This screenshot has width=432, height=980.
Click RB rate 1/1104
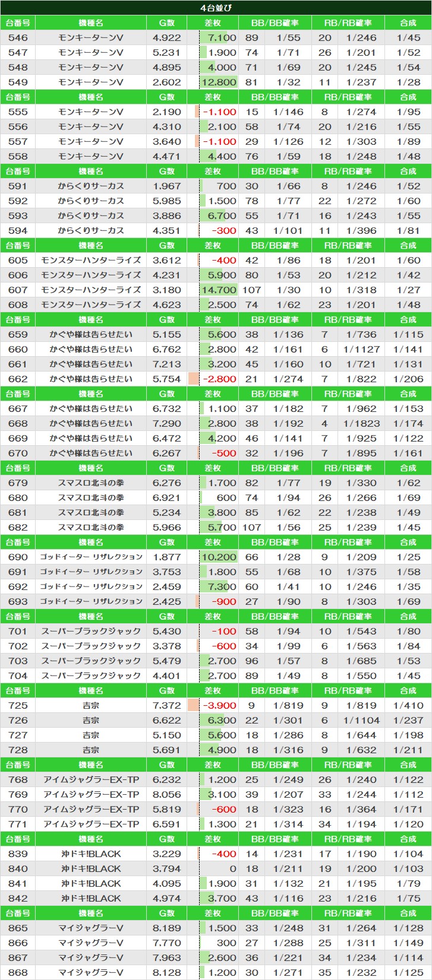pyautogui.click(x=361, y=720)
